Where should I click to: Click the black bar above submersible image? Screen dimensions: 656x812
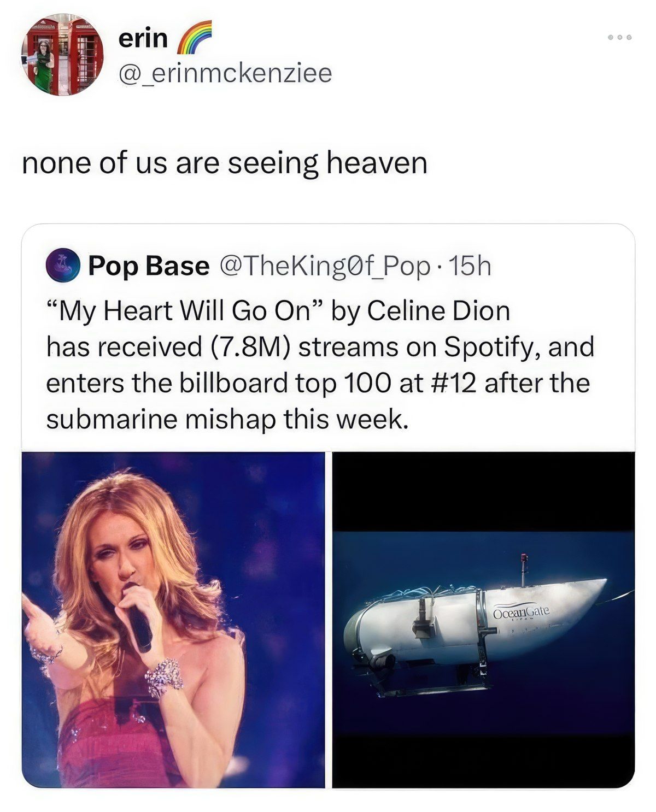coord(483,490)
